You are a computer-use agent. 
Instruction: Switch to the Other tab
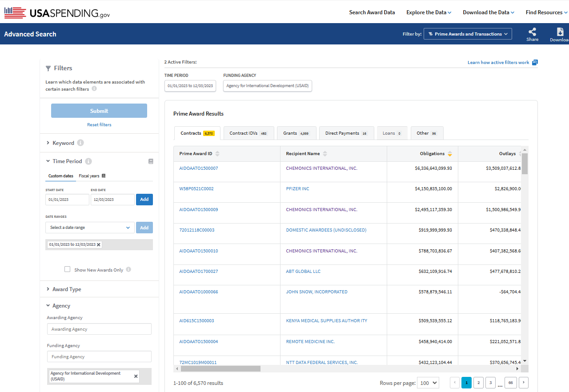click(427, 133)
